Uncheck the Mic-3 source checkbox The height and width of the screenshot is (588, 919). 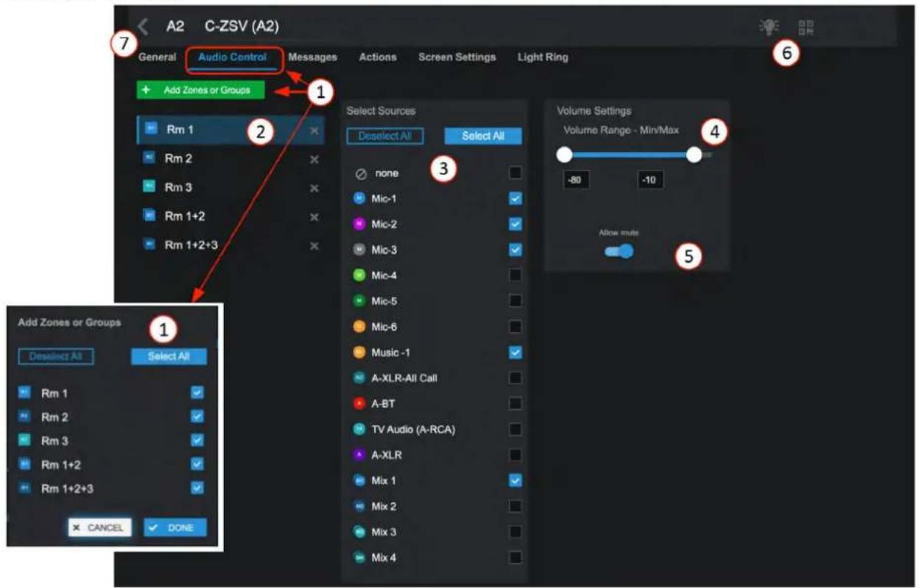coord(515,250)
